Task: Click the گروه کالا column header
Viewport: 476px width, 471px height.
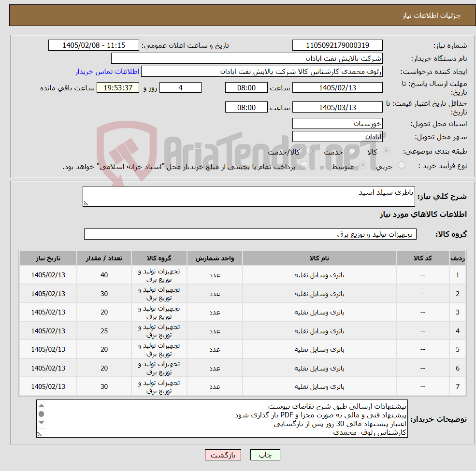Action: pyautogui.click(x=159, y=258)
